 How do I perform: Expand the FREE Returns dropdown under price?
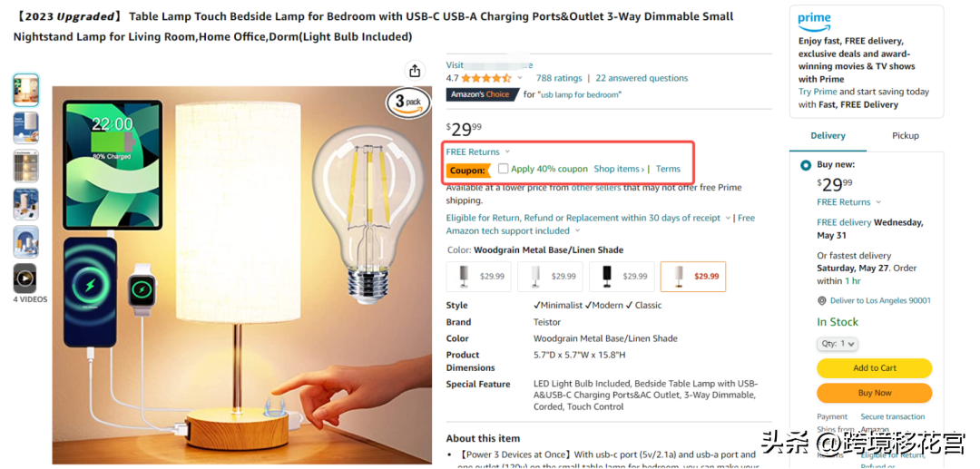(507, 152)
